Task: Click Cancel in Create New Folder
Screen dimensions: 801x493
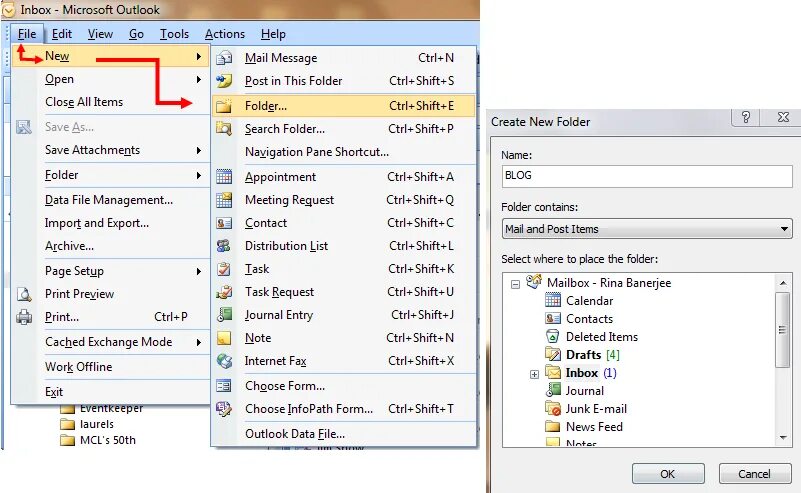Action: [755, 474]
